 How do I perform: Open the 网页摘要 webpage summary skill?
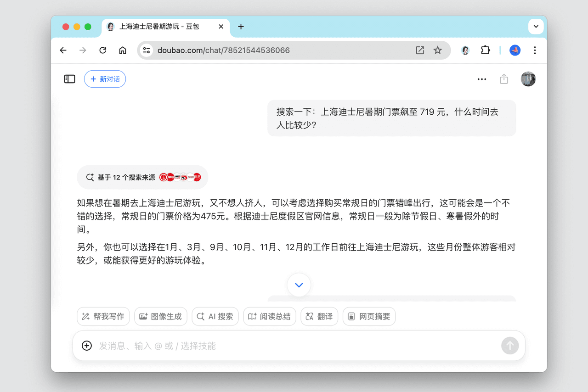pyautogui.click(x=369, y=316)
